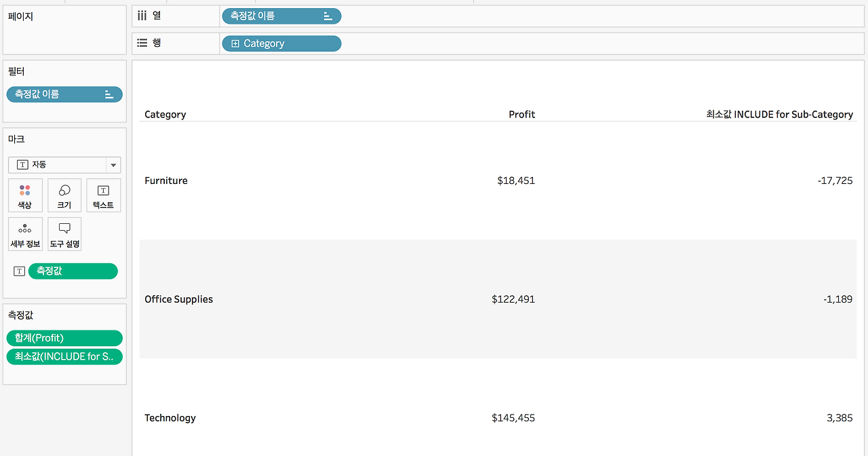Select the Office Supplies row label
The image size is (868, 456).
pos(178,299)
